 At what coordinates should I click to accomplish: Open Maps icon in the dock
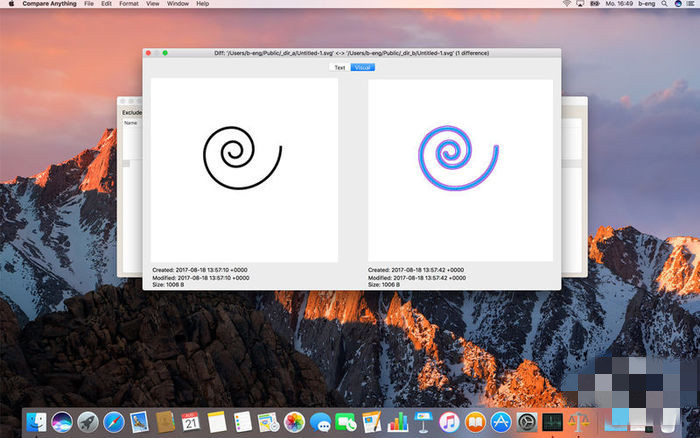tap(268, 422)
